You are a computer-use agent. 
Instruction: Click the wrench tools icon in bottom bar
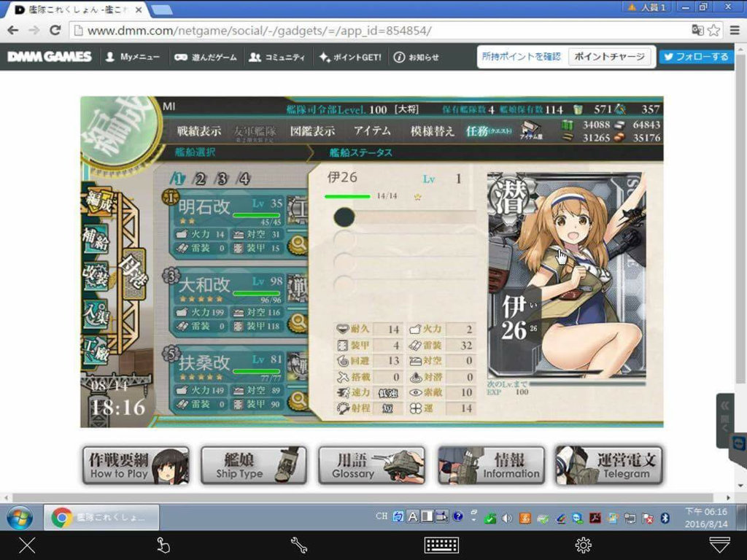tap(298, 545)
